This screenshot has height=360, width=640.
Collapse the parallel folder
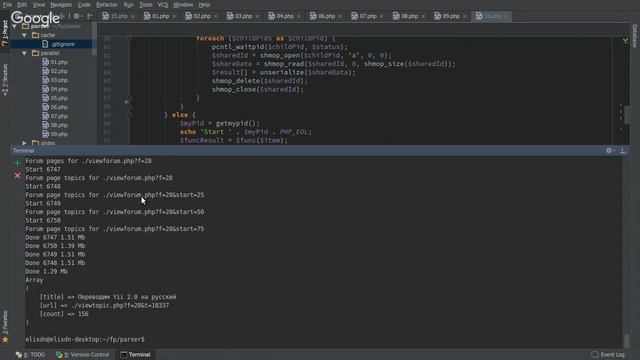[x=24, y=53]
